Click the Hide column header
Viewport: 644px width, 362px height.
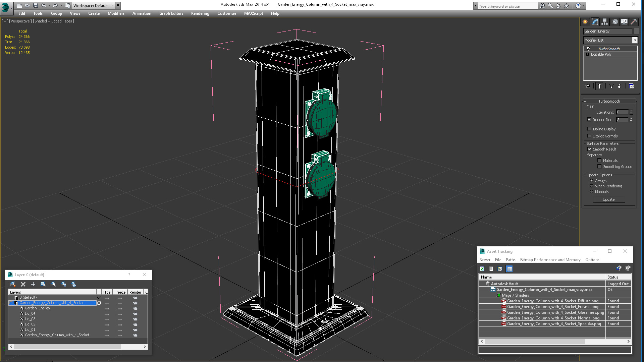[x=107, y=292]
